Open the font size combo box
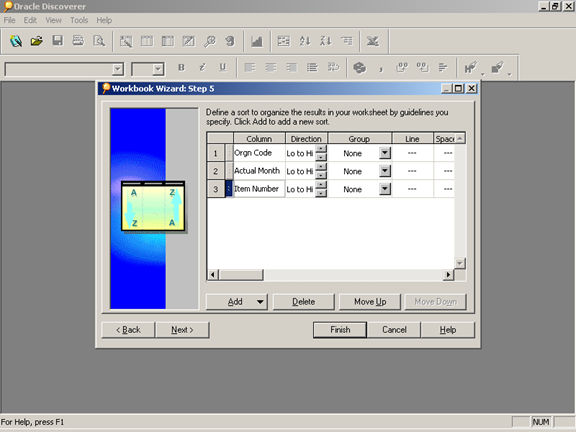 [x=158, y=69]
